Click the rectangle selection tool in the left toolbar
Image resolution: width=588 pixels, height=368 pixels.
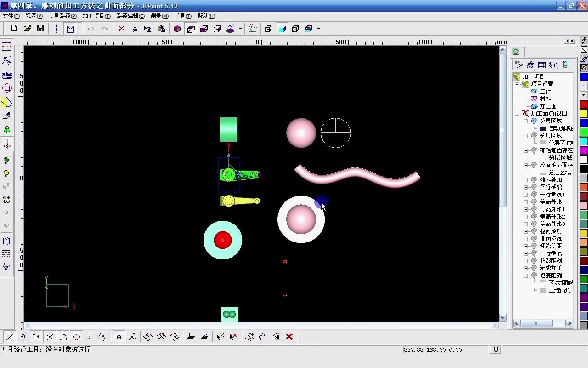click(x=7, y=46)
